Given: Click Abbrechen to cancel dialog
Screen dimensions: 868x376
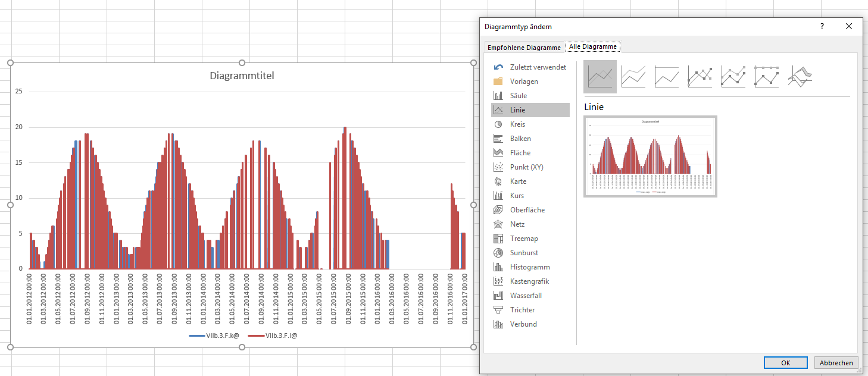Looking at the screenshot, I should coord(836,363).
